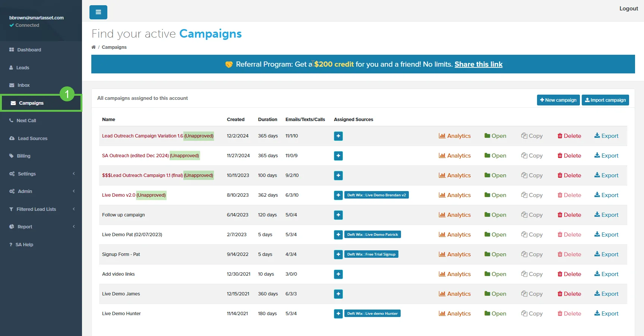Image resolution: width=644 pixels, height=336 pixels.
Task: Open the Live Demo Hunter campaign folder
Action: (495, 314)
